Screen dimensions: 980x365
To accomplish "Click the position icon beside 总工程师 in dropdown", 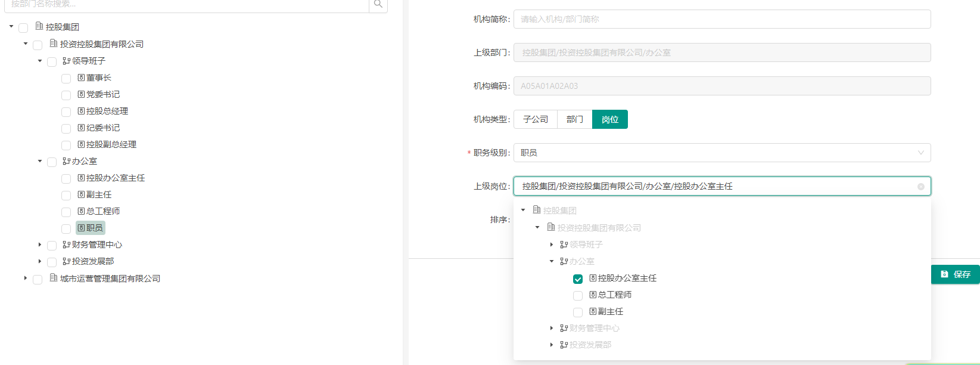I will (593, 295).
